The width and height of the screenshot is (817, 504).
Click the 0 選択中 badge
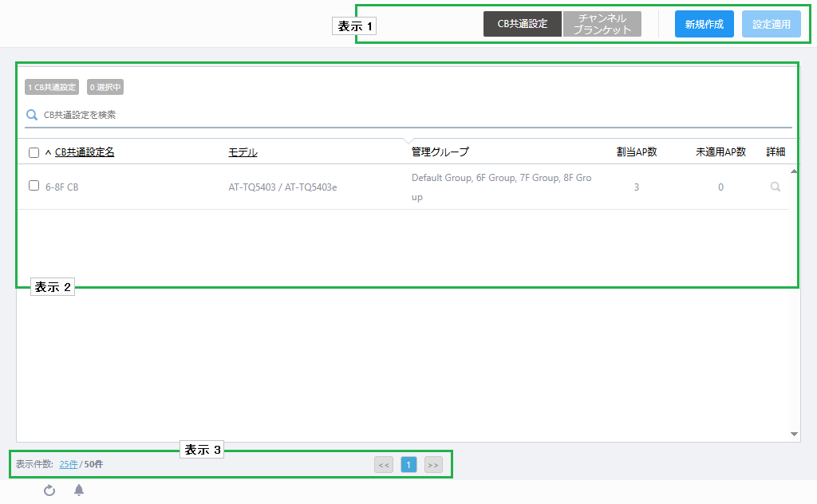(x=105, y=87)
